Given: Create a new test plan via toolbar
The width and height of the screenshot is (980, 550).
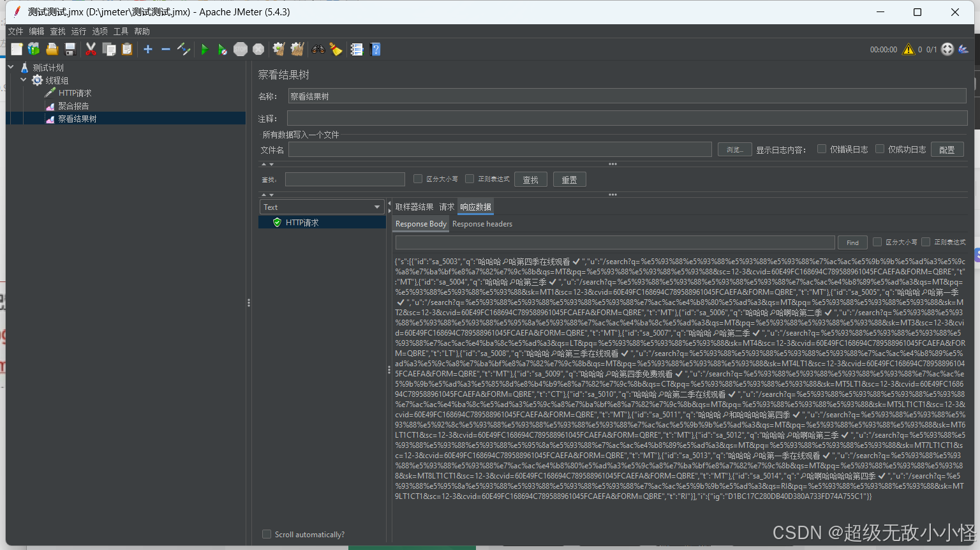Looking at the screenshot, I should [17, 49].
